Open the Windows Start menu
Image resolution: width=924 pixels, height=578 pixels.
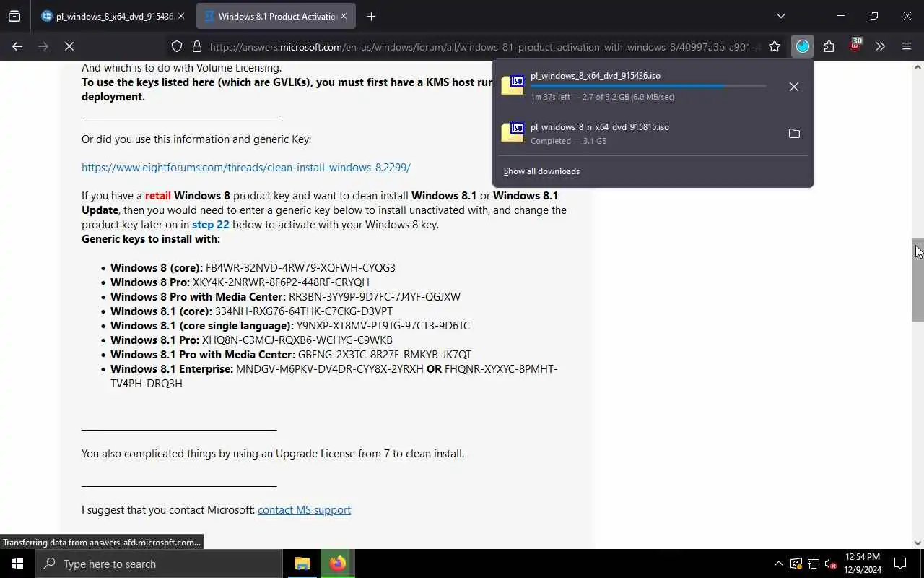pos(17,564)
